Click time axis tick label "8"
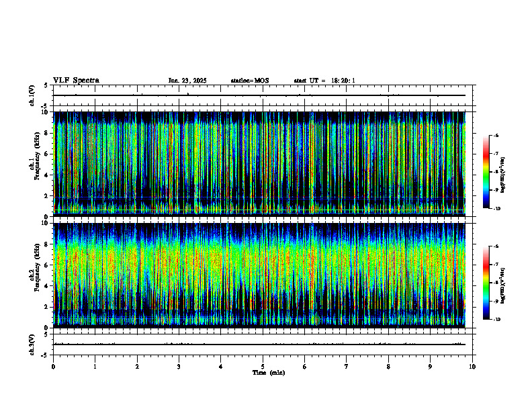This screenshot has height=411, width=532. click(388, 367)
